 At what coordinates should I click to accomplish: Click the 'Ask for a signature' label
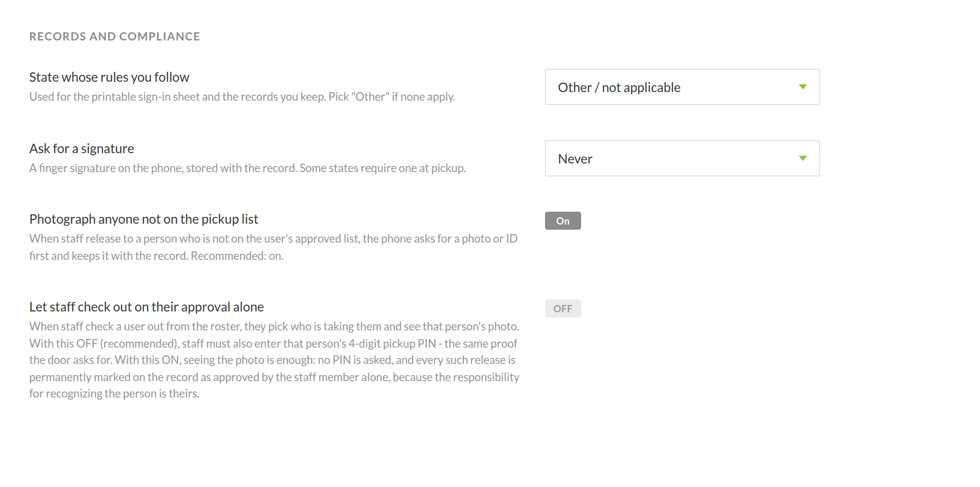(x=82, y=148)
